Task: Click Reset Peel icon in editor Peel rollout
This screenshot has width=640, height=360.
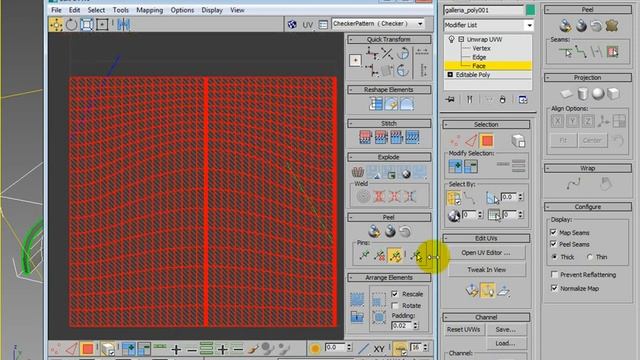Action: [x=405, y=231]
